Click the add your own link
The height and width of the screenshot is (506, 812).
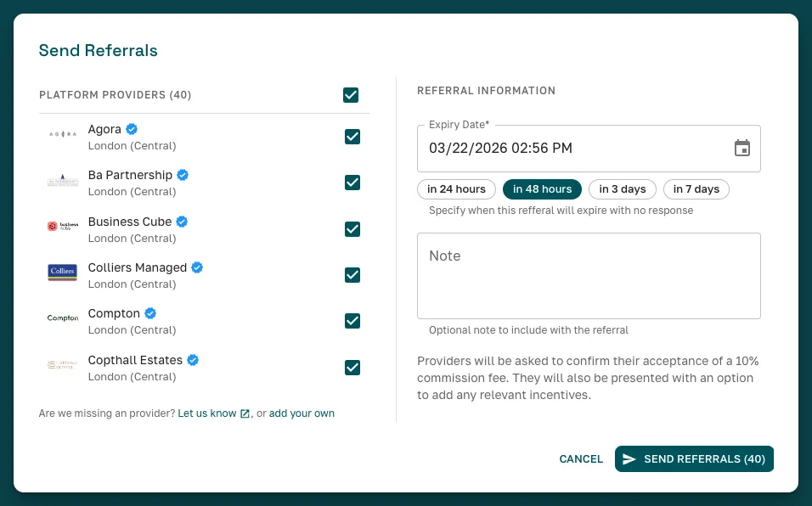(302, 413)
